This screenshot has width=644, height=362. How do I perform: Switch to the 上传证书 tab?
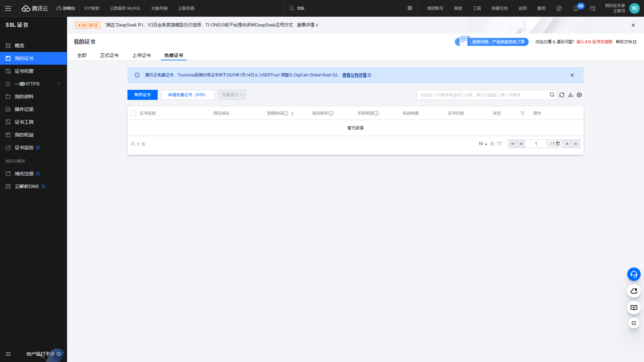[x=141, y=55]
